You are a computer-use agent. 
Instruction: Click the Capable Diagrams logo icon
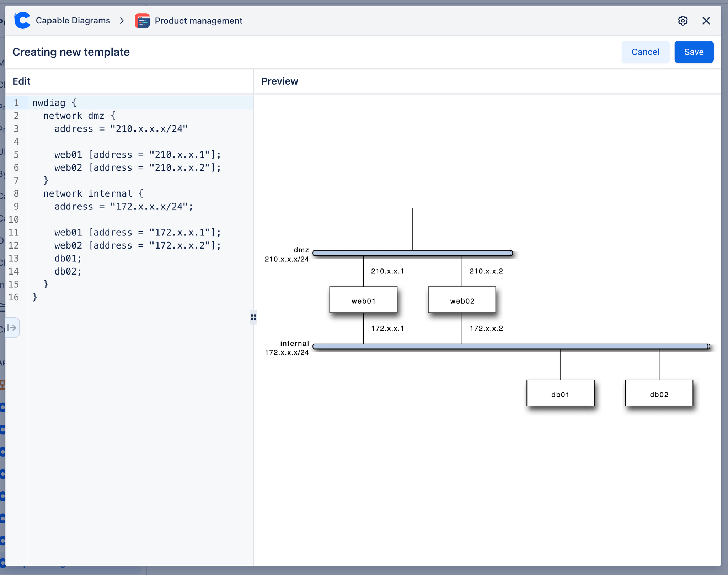(22, 21)
